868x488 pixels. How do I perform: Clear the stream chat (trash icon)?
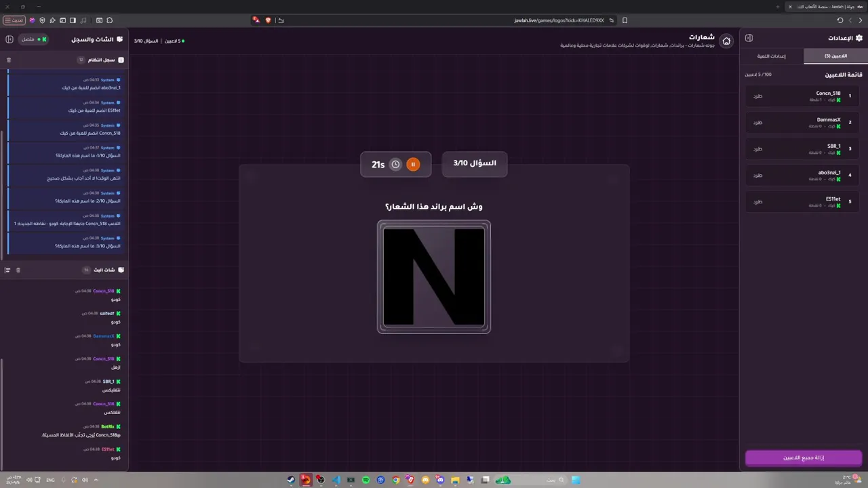click(18, 270)
